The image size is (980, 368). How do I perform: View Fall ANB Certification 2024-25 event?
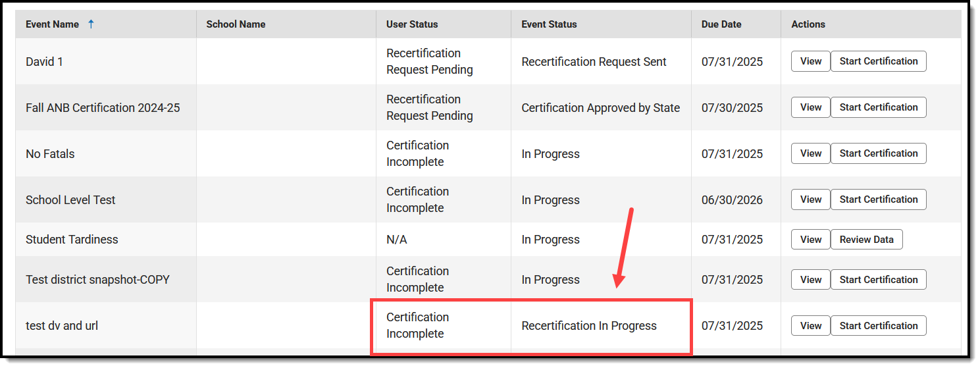pos(811,107)
